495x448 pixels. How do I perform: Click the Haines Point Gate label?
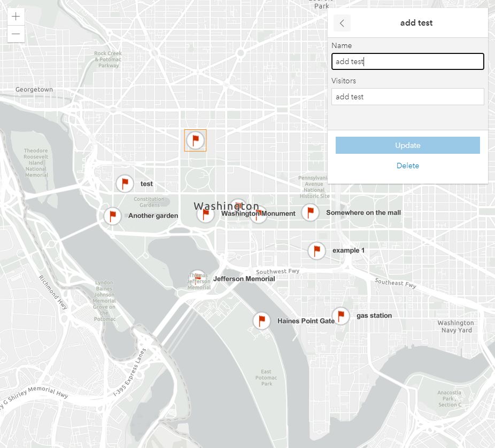tap(306, 321)
